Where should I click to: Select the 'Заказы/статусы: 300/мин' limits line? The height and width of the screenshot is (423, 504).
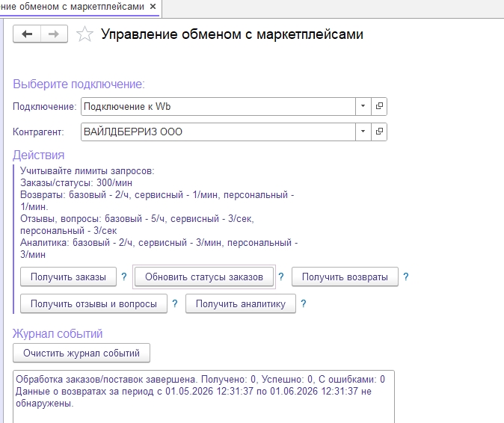click(76, 183)
